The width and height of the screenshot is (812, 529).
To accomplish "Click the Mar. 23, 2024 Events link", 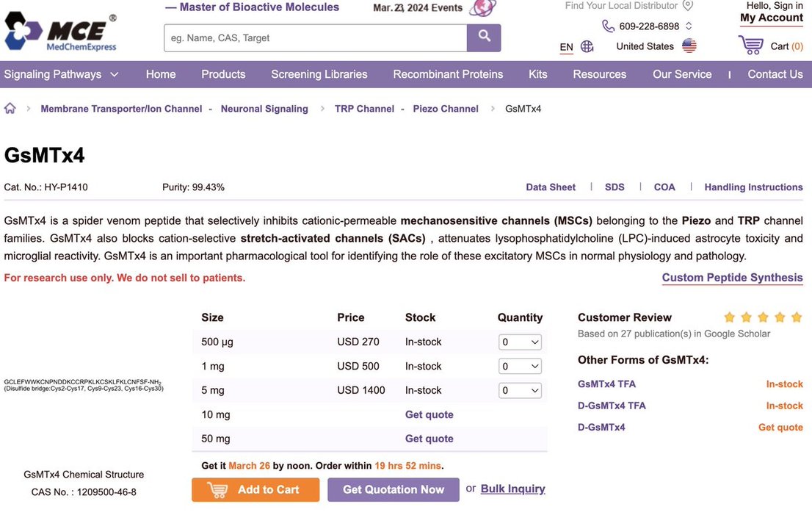I will click(x=418, y=8).
